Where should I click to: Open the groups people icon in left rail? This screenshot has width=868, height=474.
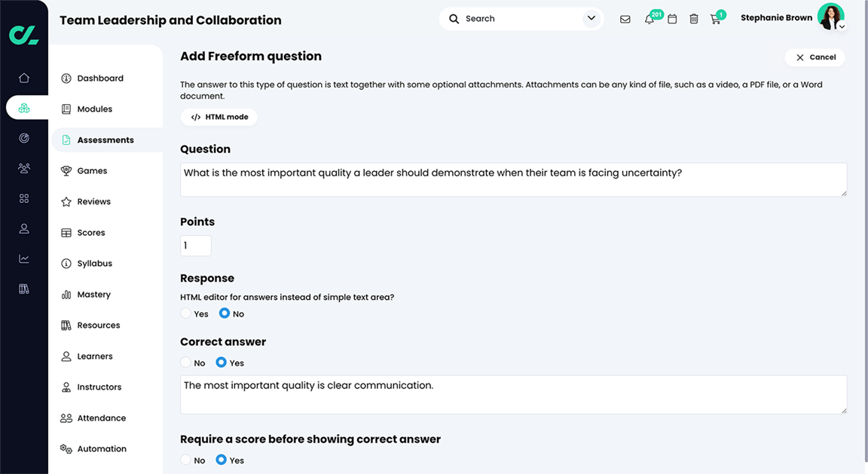[24, 169]
